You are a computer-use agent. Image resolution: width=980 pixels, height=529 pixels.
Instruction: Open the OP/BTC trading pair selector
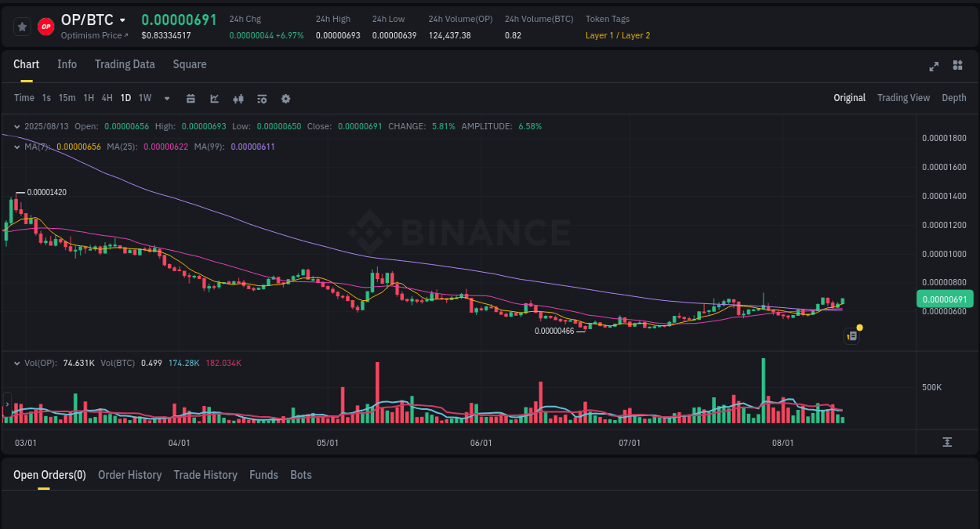tap(93, 20)
